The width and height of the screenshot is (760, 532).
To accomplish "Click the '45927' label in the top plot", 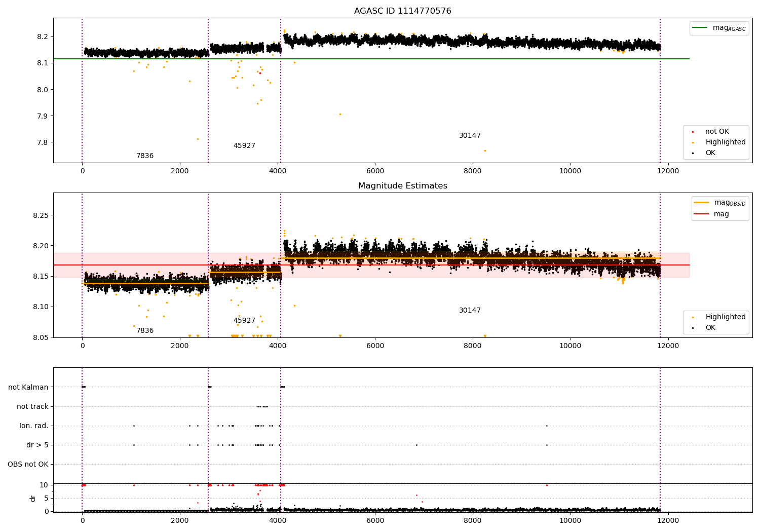I will coord(244,146).
